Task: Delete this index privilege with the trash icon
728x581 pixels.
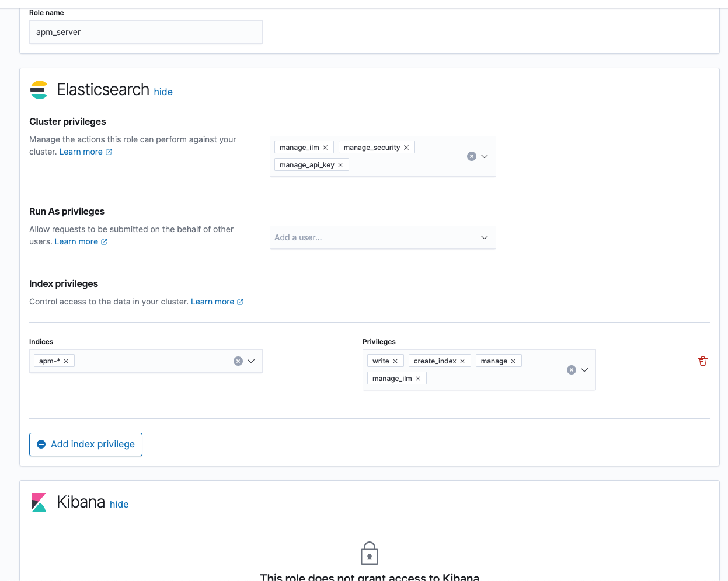Action: tap(703, 361)
